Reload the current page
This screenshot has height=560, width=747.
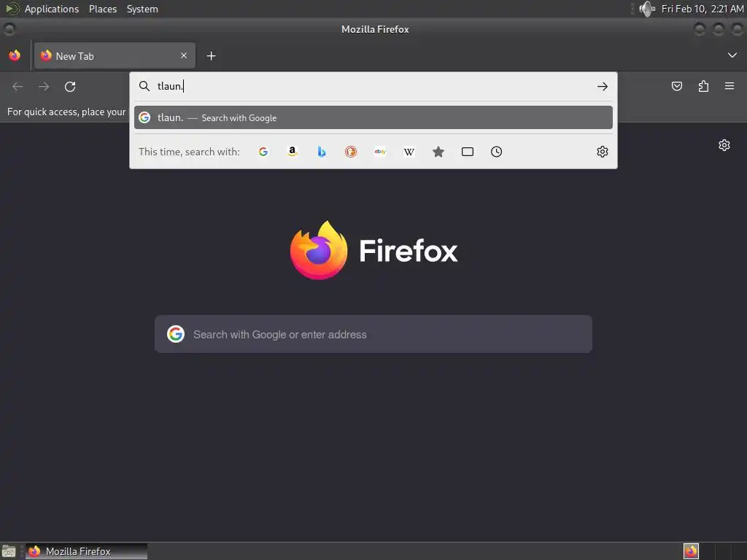[70, 87]
